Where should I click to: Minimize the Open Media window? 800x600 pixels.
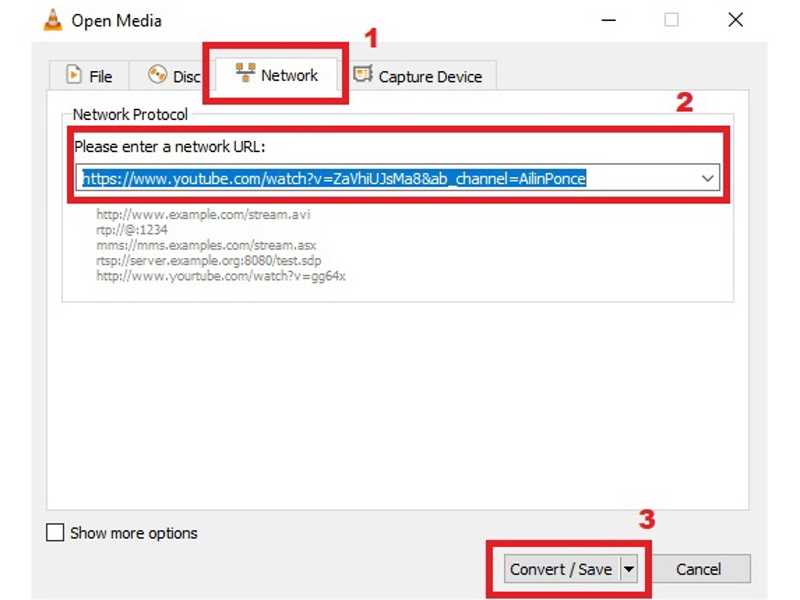point(607,19)
